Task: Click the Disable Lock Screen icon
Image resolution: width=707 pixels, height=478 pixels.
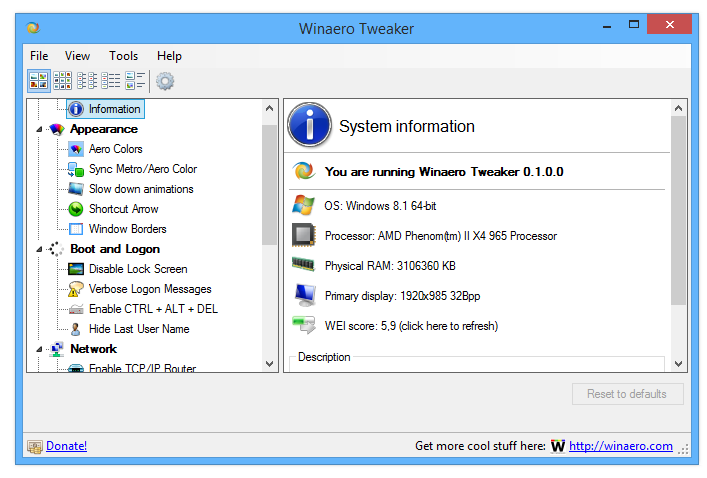Action: (x=76, y=269)
